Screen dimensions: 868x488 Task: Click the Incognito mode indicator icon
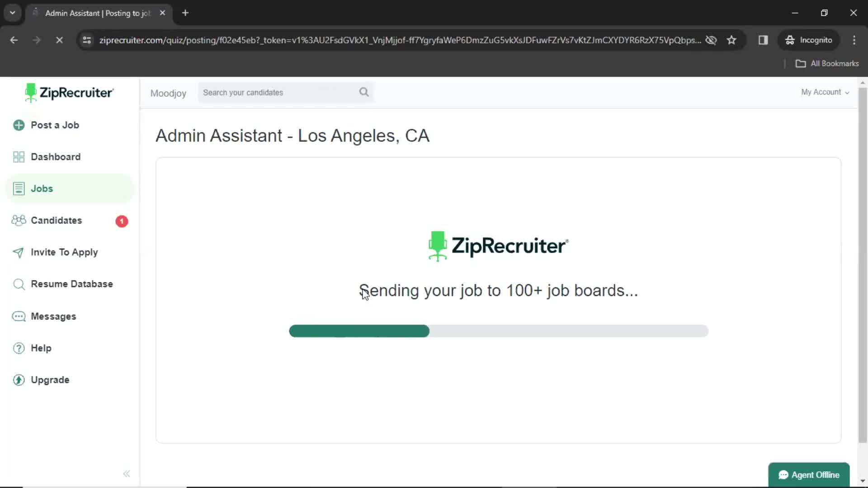pos(789,40)
